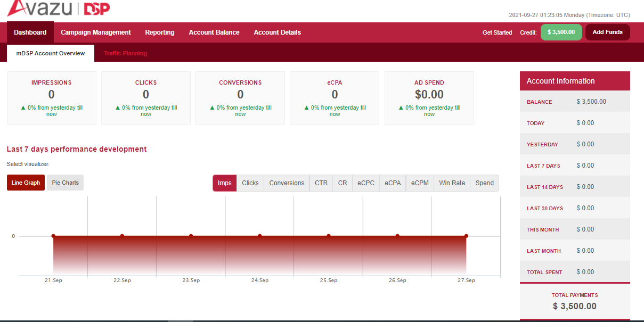Screen dimensions: 644x322
Task: Select the Line Graph visualizer
Action: (26, 183)
